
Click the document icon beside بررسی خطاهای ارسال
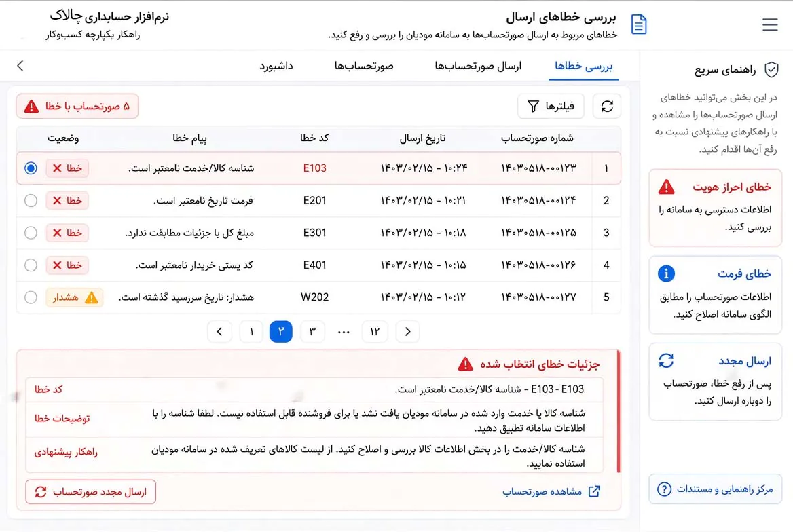point(639,24)
